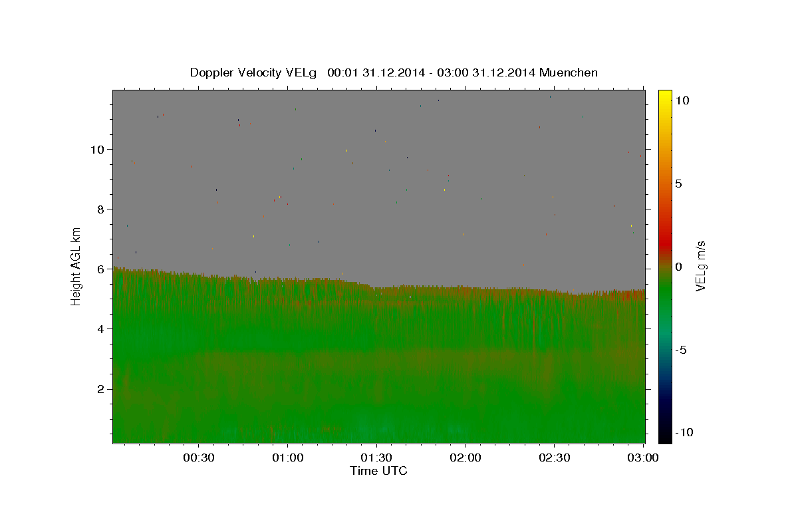Click the height tick label 6
The width and height of the screenshot is (798, 532).
click(x=100, y=269)
